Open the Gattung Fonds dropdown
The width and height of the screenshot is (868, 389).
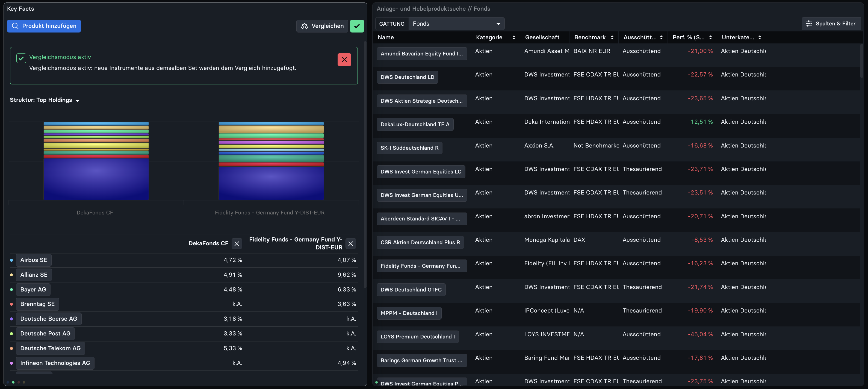pos(456,23)
